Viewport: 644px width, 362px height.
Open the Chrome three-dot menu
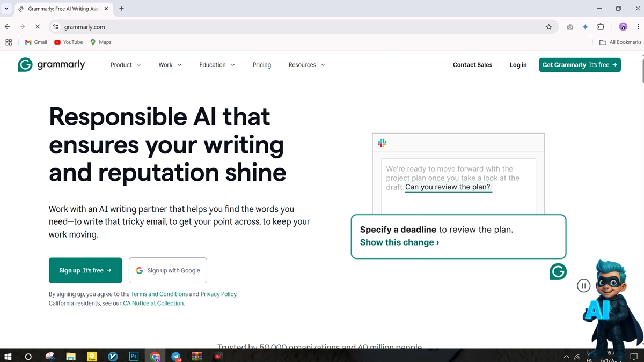pos(638,27)
